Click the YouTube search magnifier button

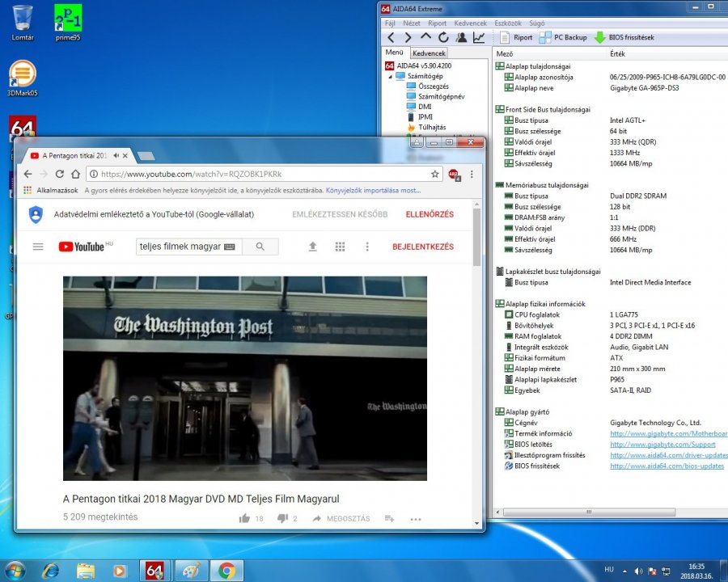tap(260, 247)
